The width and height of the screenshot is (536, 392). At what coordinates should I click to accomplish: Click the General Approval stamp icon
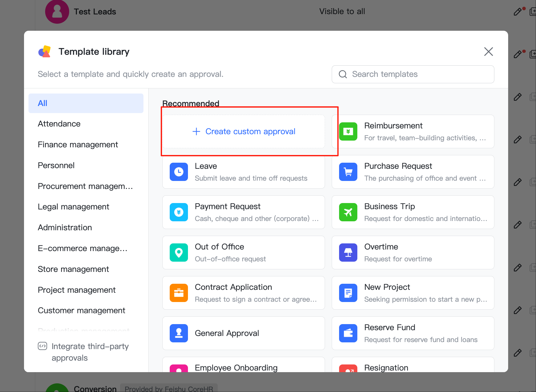[x=179, y=333]
